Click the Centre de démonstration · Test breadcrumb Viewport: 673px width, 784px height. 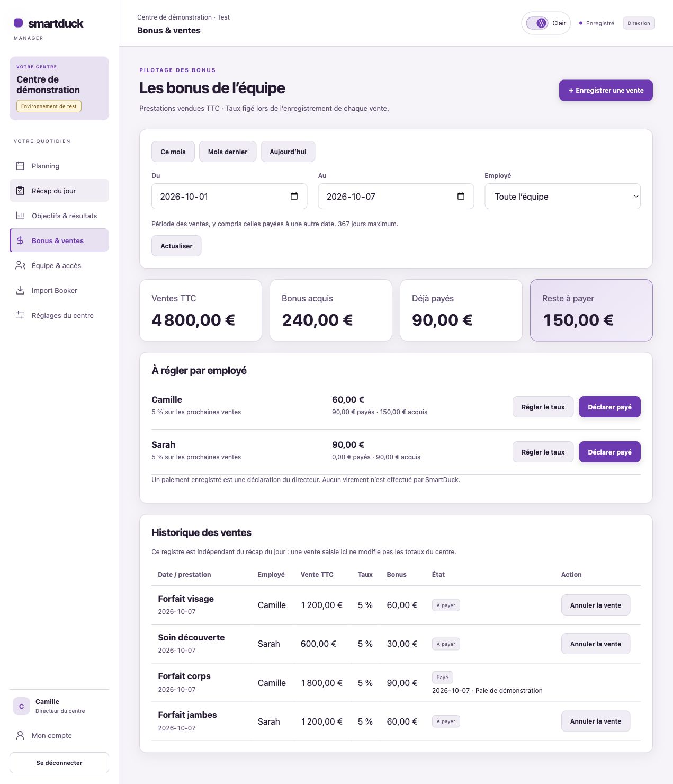183,17
